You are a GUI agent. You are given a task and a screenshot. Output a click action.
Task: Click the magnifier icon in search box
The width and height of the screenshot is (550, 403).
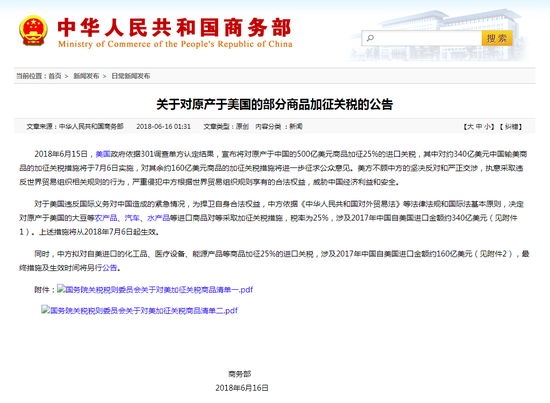(x=370, y=38)
